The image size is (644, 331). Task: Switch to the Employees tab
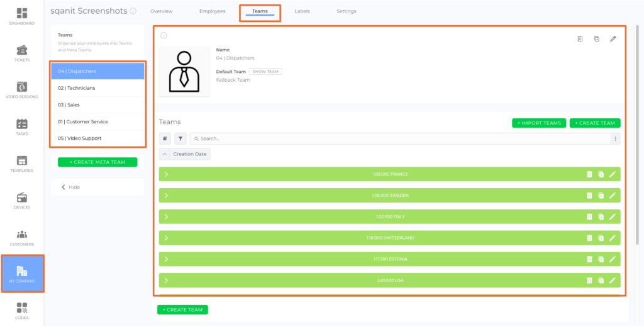(212, 11)
